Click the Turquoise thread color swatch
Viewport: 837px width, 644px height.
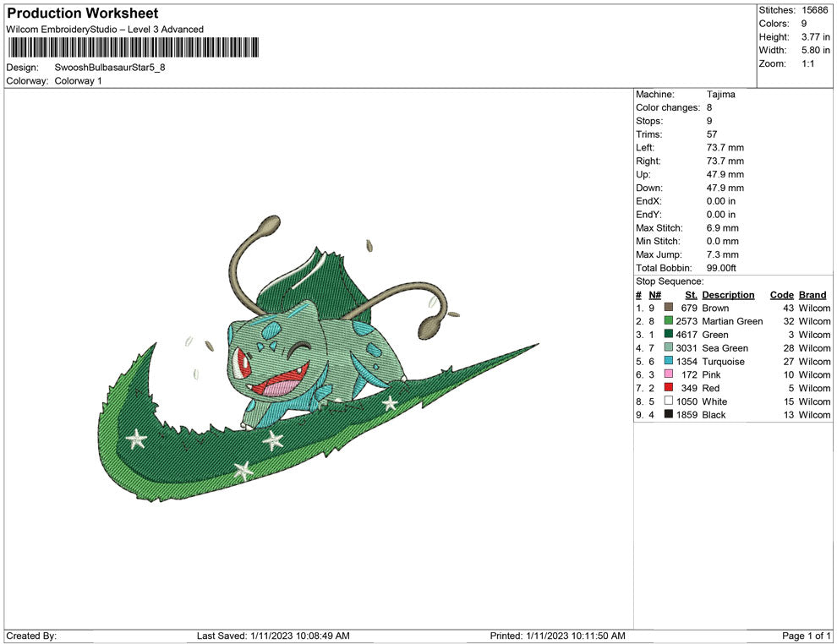[668, 361]
